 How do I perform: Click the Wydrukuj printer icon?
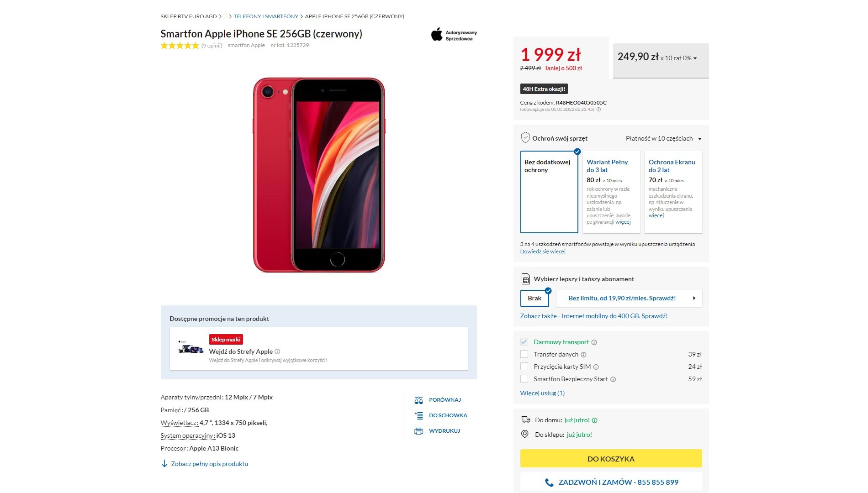click(418, 431)
